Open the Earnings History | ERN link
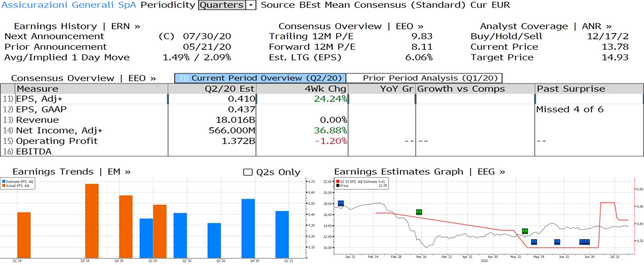The width and height of the screenshot is (644, 265). (x=77, y=26)
